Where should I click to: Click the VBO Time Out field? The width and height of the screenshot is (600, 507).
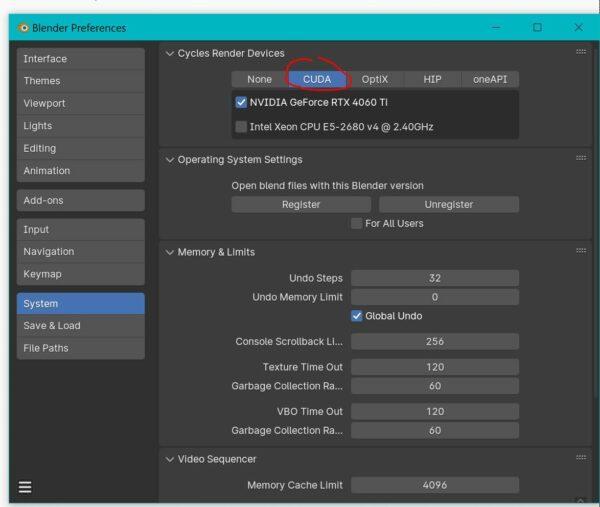(x=435, y=411)
